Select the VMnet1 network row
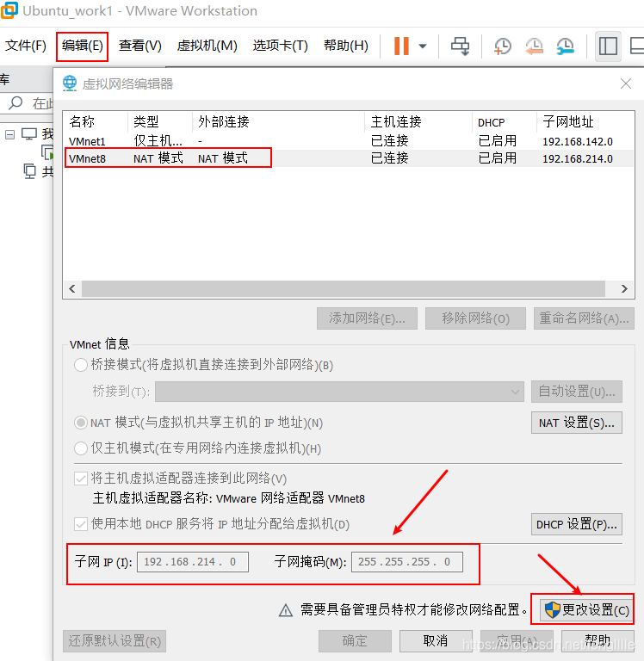The image size is (644, 661). pyautogui.click(x=349, y=141)
